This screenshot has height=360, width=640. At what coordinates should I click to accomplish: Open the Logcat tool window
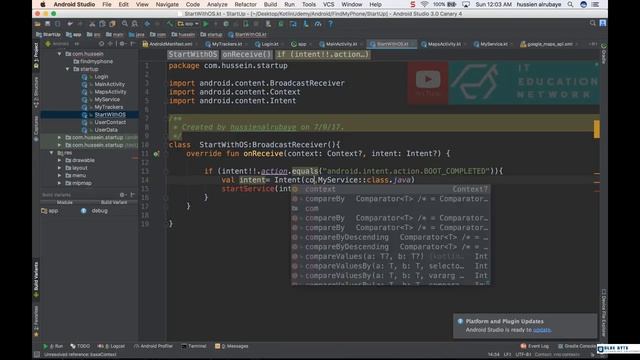tap(111, 346)
